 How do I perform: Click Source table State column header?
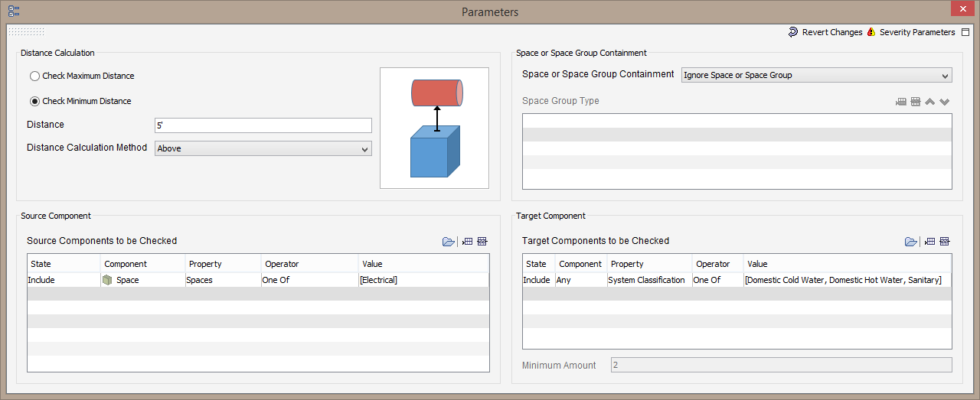click(x=64, y=264)
